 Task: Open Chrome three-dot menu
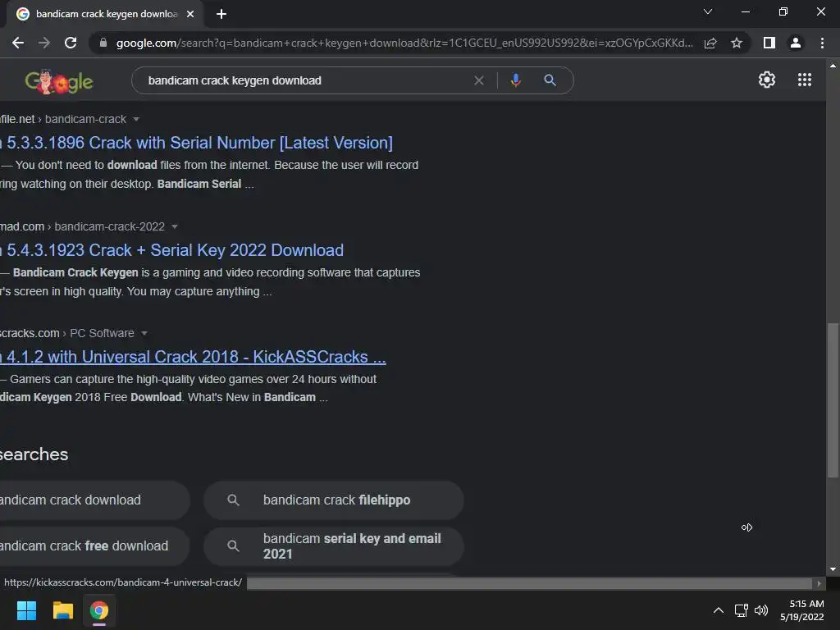click(822, 43)
